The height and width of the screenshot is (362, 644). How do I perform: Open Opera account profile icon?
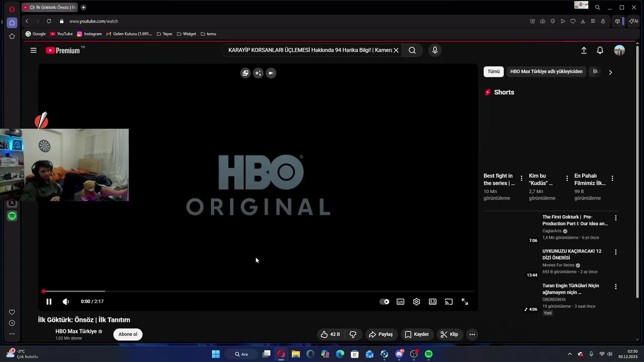pos(603,21)
